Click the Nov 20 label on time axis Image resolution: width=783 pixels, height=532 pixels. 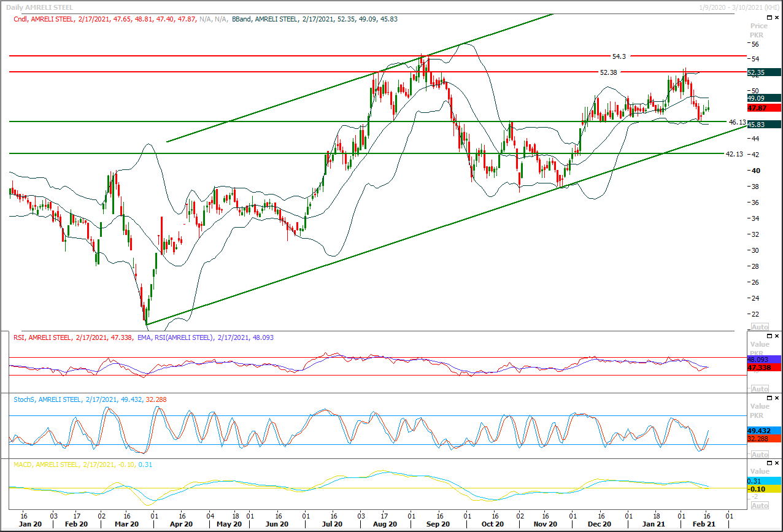click(x=546, y=525)
